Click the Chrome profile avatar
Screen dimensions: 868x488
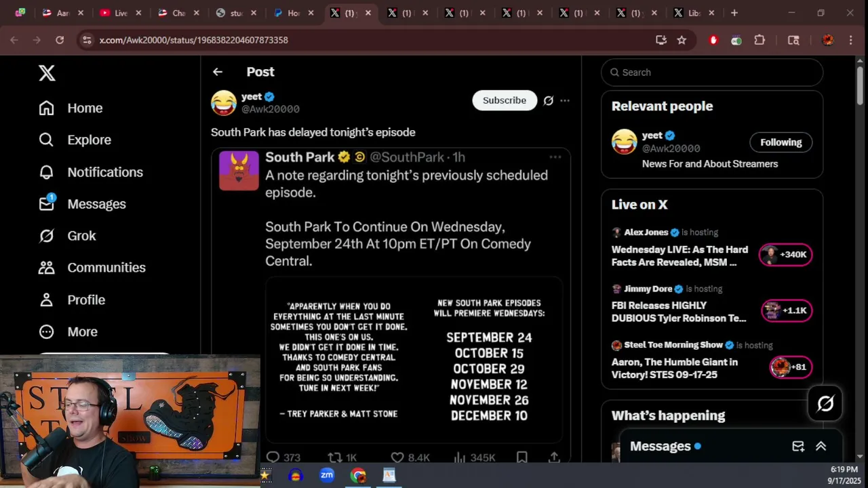pyautogui.click(x=828, y=40)
